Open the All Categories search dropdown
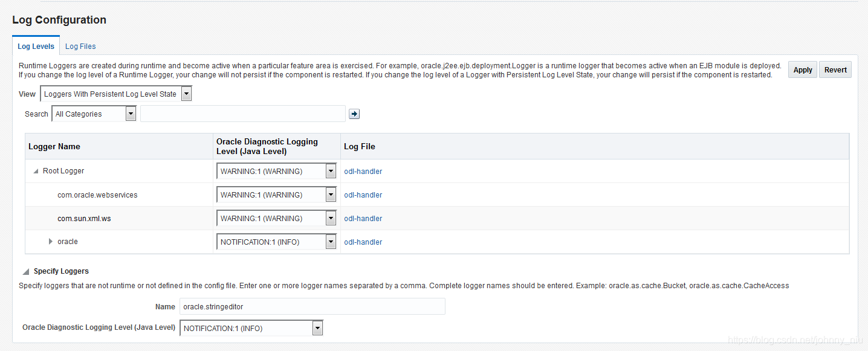This screenshot has width=868, height=351. [x=94, y=114]
